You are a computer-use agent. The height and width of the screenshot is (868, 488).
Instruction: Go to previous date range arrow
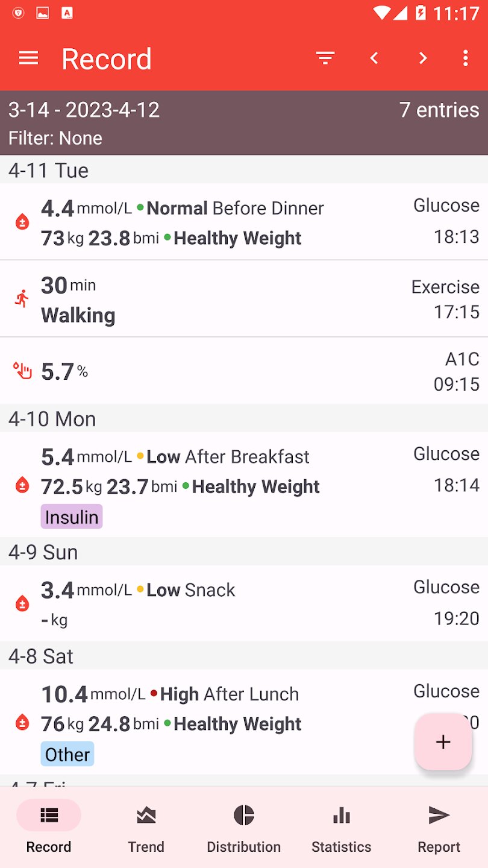[374, 58]
